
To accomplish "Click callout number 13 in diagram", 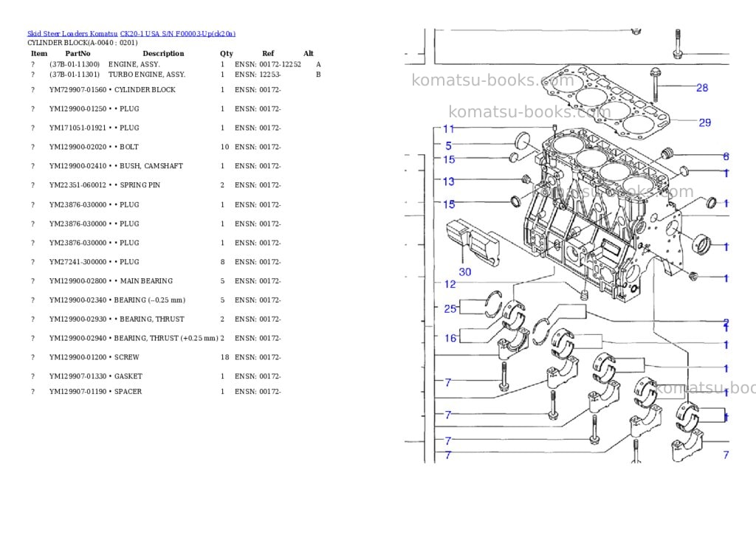I will point(448,182).
